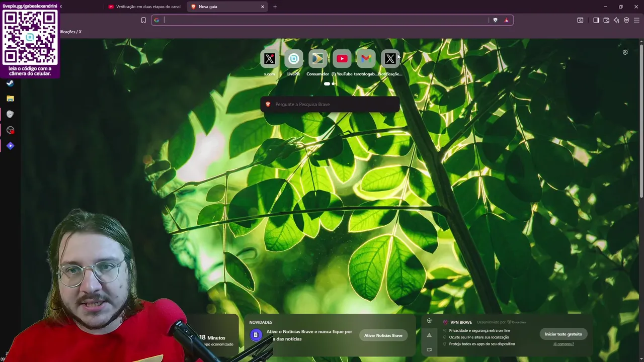
Task: Open the Brave VPN shield toolbar icon
Action: tap(626, 20)
